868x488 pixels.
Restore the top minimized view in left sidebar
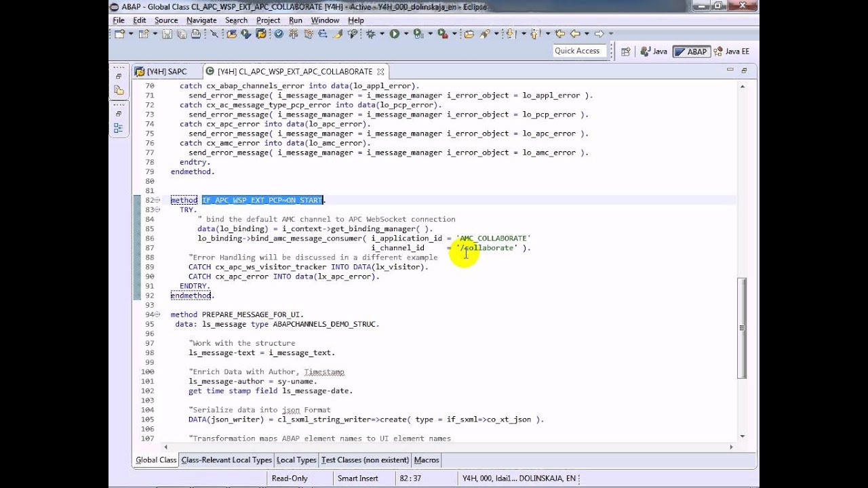pos(119,77)
